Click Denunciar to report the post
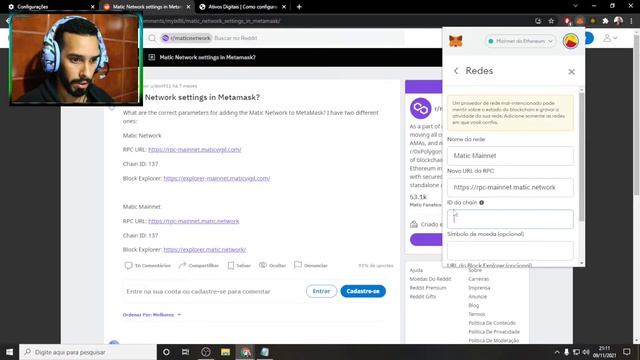The image size is (640, 360). (311, 266)
